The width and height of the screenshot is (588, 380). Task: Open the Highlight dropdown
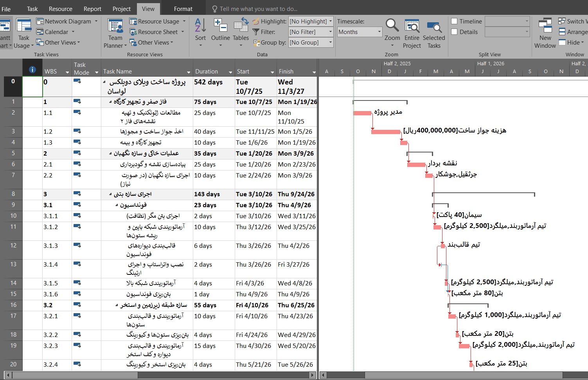(x=331, y=22)
